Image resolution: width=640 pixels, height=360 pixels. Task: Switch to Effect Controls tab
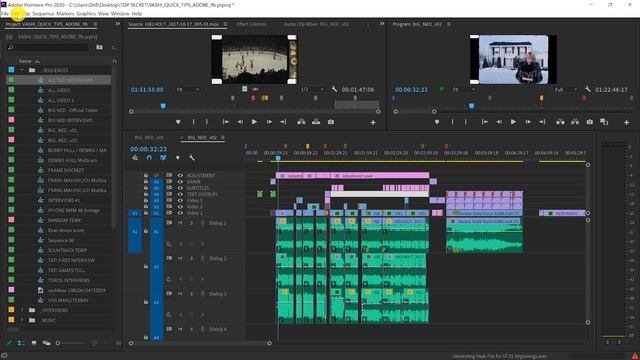point(251,24)
